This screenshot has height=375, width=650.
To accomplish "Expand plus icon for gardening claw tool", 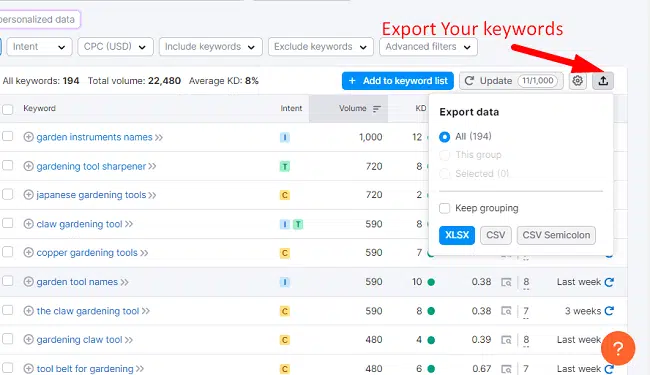I will coord(28,339).
